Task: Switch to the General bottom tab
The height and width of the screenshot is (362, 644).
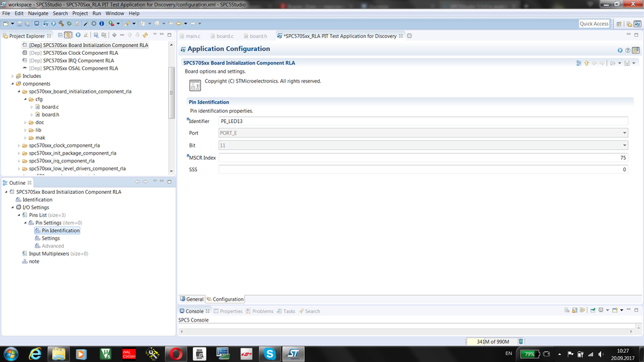Action: [192, 300]
